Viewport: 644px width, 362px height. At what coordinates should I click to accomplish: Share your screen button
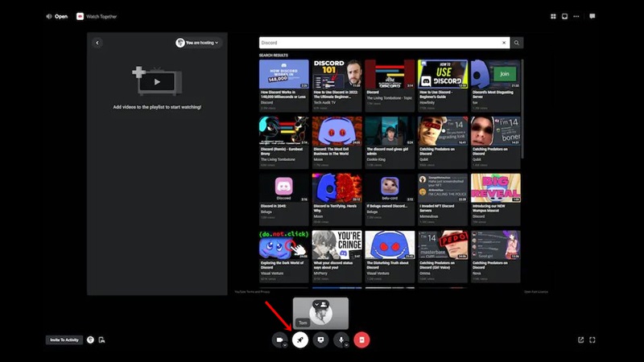coord(320,339)
